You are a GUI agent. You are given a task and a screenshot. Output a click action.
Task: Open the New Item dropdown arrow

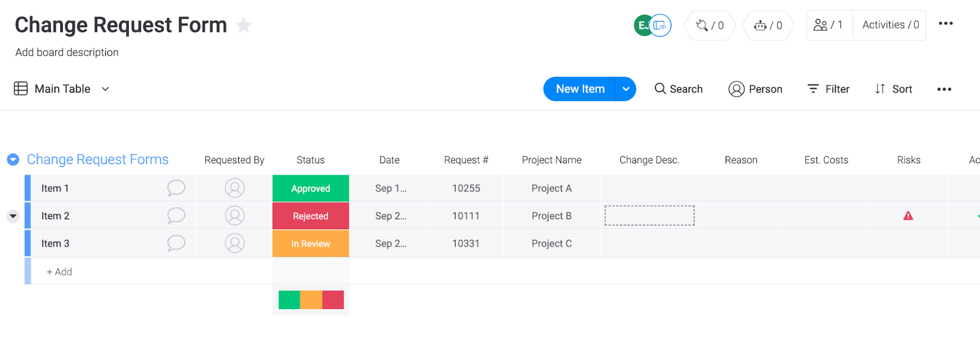tap(626, 89)
